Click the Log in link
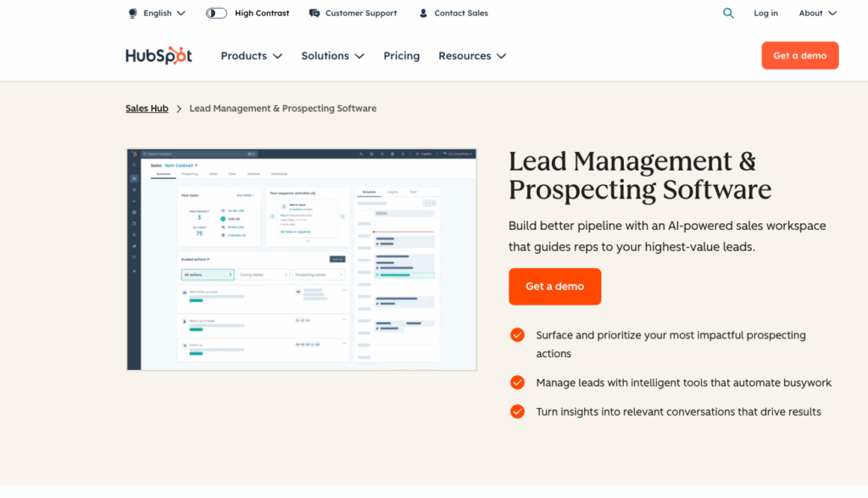The width and height of the screenshot is (868, 498). [765, 14]
